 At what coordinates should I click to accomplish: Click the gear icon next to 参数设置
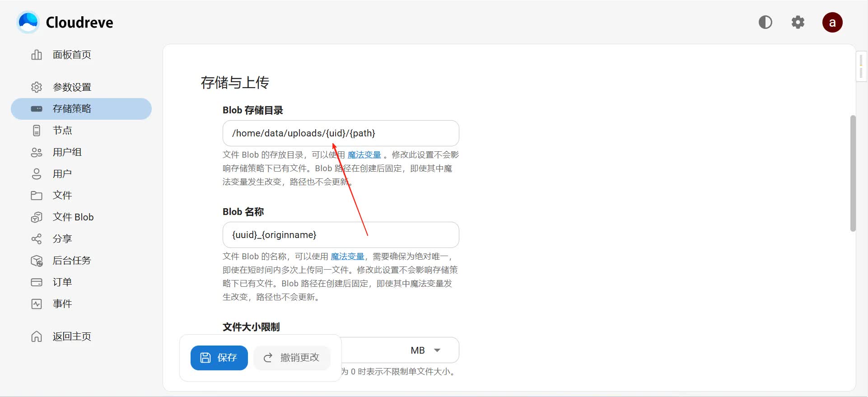pos(37,87)
